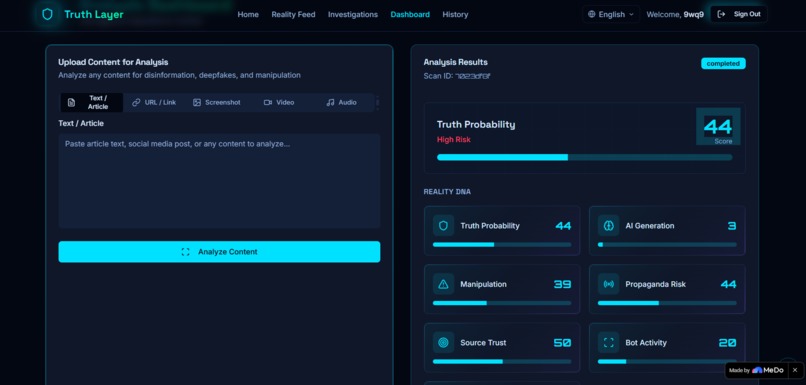Click the shield icon in Truth Probability card
This screenshot has width=806, height=385.
tap(444, 226)
